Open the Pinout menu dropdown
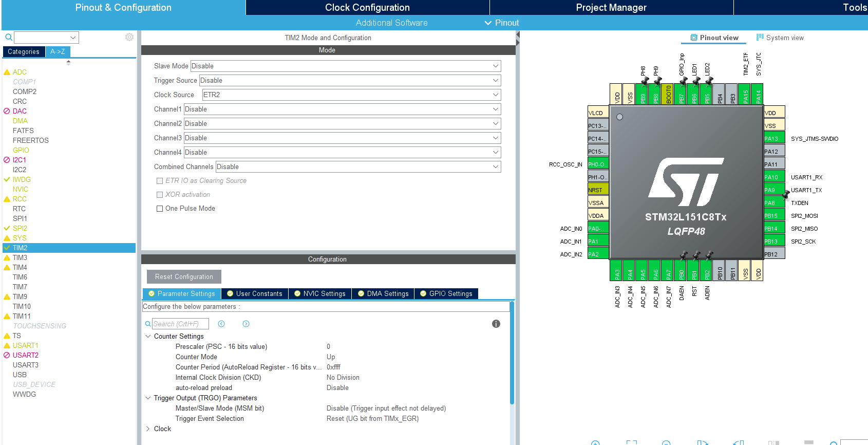The image size is (868, 445). click(502, 23)
